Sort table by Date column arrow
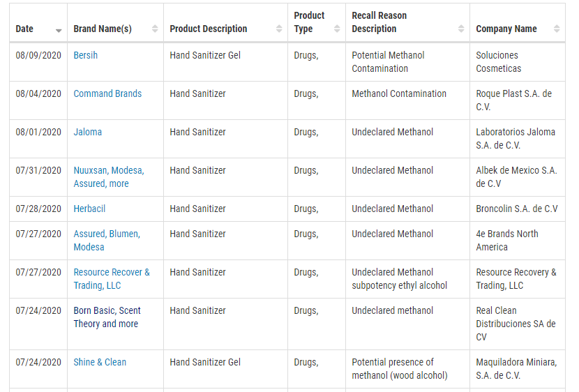The width and height of the screenshot is (579, 392). (59, 31)
